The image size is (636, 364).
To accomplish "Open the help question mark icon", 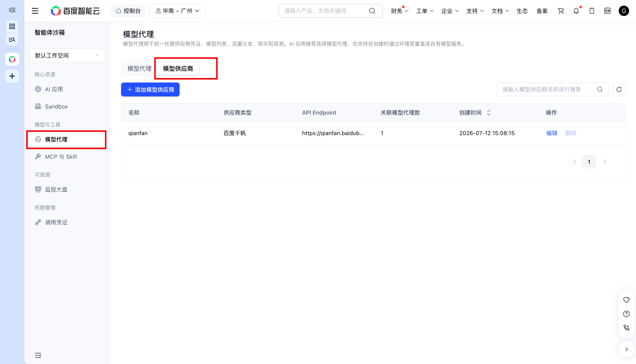I will pyautogui.click(x=626, y=314).
